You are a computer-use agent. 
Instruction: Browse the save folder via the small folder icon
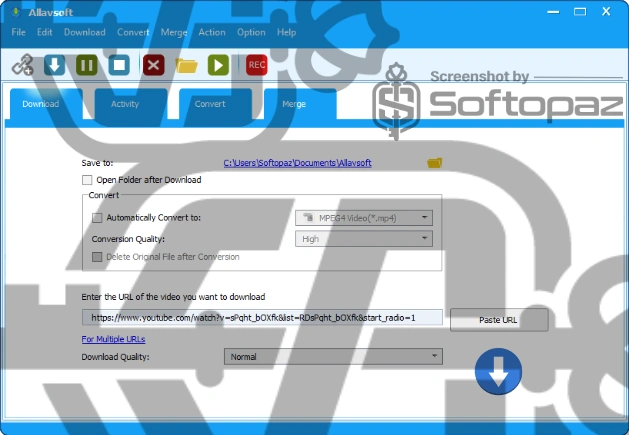coord(434,163)
